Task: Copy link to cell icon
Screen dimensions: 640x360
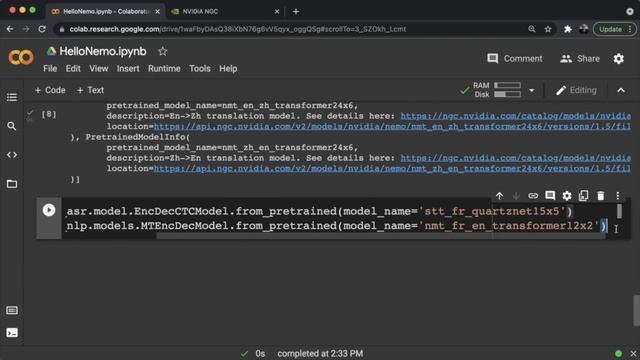Action: tap(533, 196)
